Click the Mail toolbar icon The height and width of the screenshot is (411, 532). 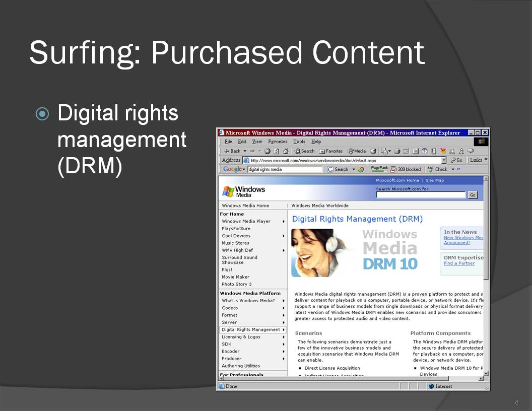coord(385,151)
